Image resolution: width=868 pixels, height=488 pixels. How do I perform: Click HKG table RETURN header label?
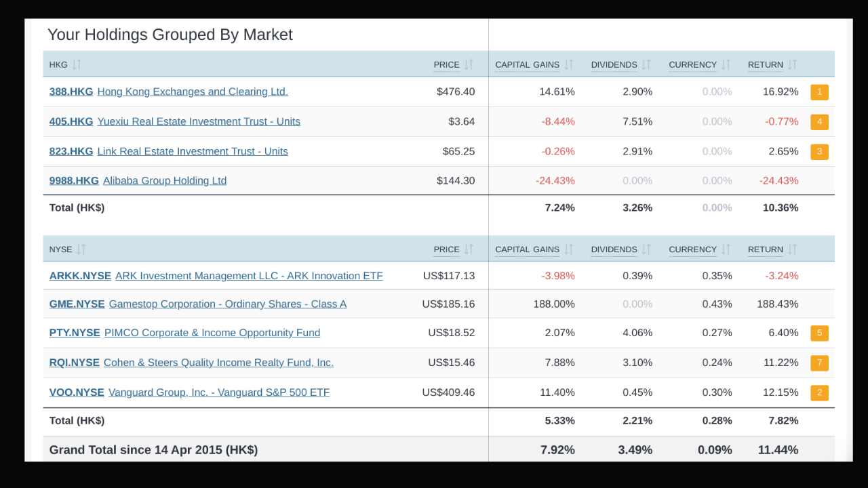[766, 65]
